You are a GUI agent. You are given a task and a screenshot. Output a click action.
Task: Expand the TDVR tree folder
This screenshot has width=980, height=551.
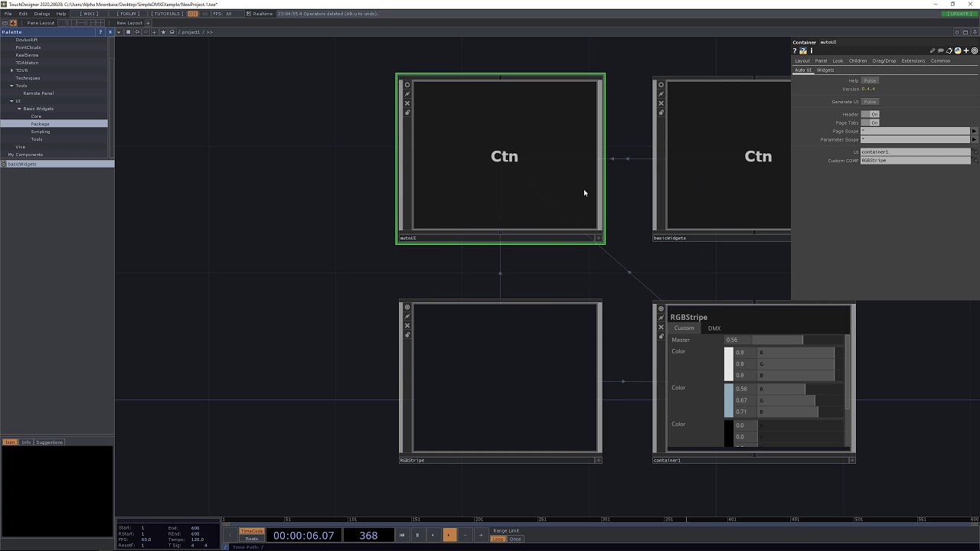[x=11, y=70]
